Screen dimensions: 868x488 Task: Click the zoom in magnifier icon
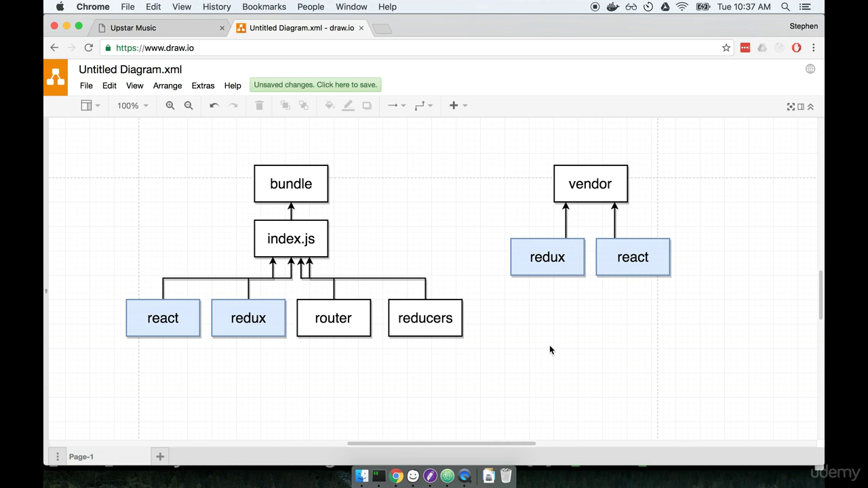pos(170,106)
